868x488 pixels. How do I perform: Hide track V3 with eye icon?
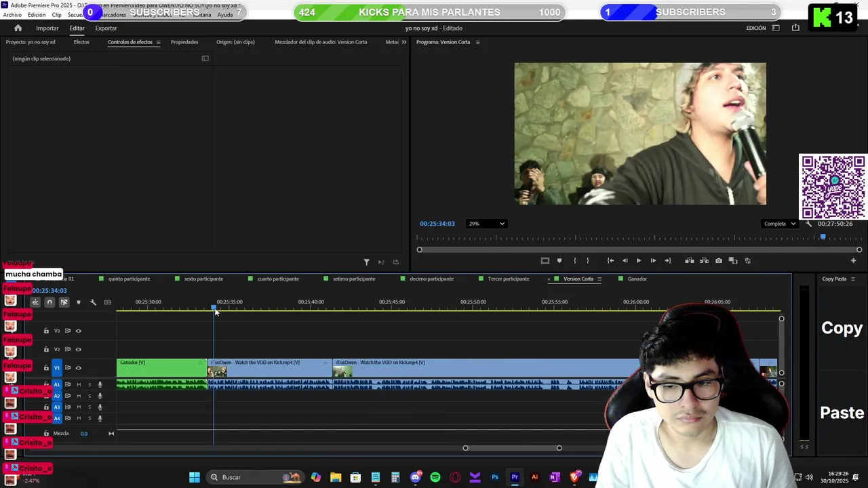[78, 331]
